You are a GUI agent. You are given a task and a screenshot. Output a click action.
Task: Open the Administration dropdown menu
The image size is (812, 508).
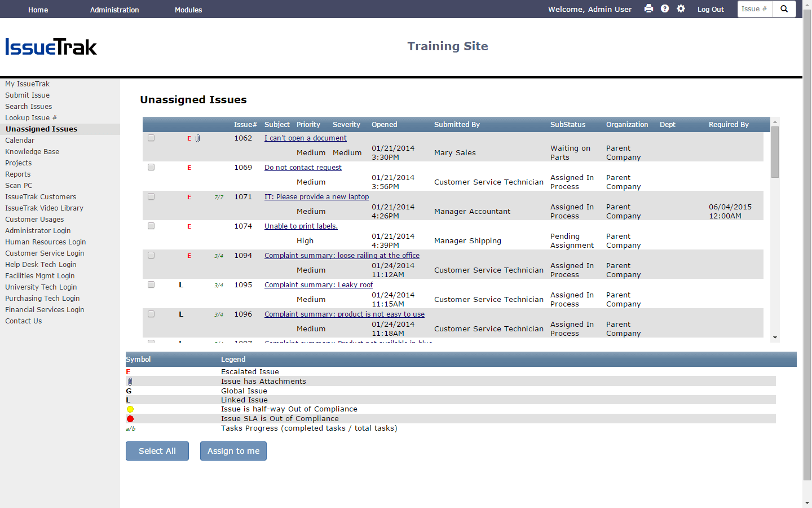[x=114, y=10]
